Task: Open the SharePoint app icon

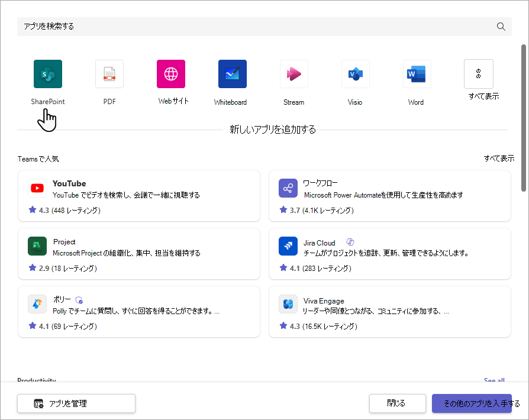Action: point(48,74)
